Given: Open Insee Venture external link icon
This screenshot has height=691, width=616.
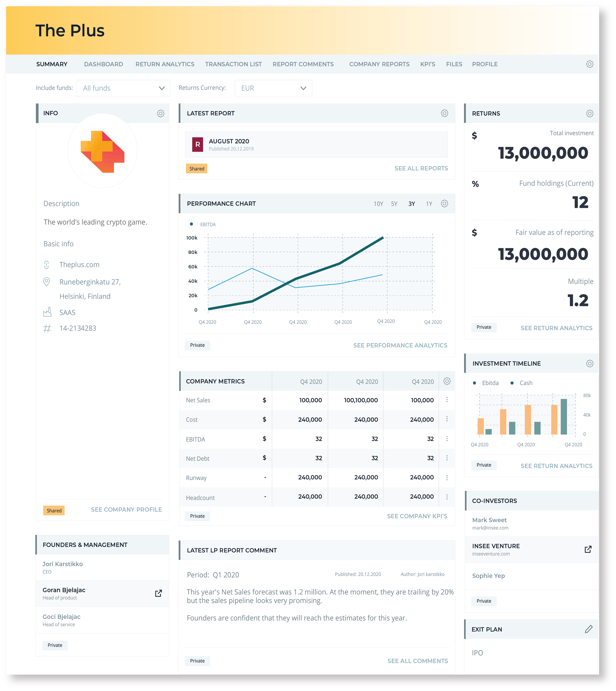Looking at the screenshot, I should tap(588, 549).
